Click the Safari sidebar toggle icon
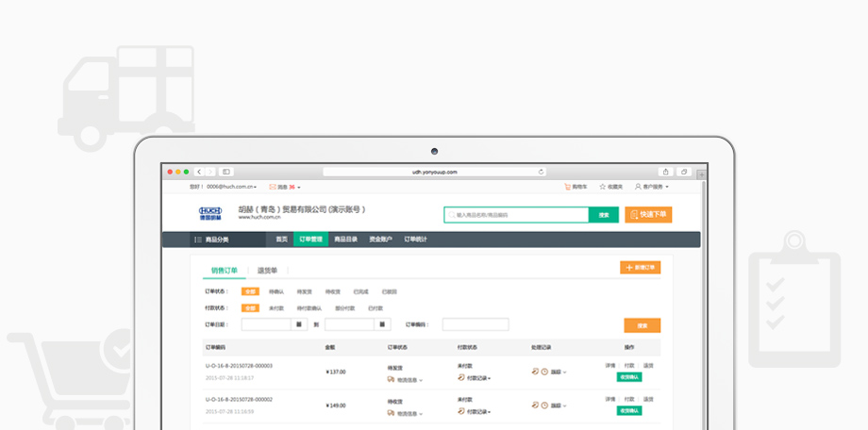The width and height of the screenshot is (868, 430). pyautogui.click(x=226, y=172)
